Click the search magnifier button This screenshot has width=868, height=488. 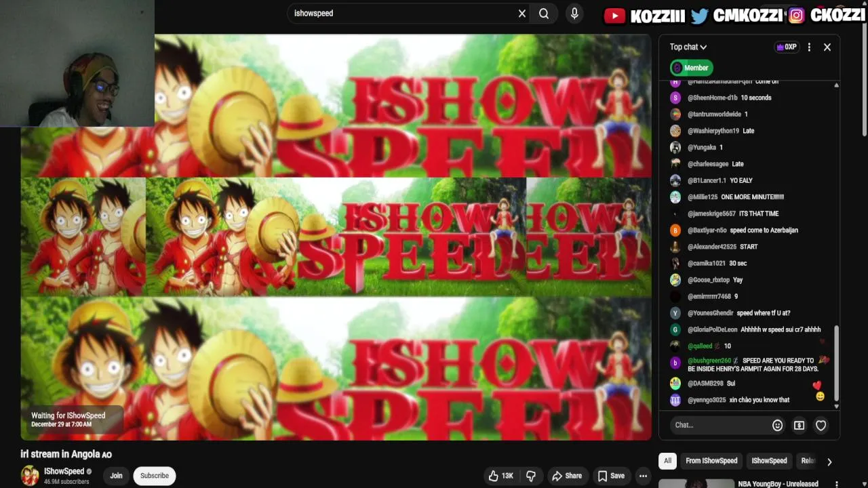[x=544, y=14]
